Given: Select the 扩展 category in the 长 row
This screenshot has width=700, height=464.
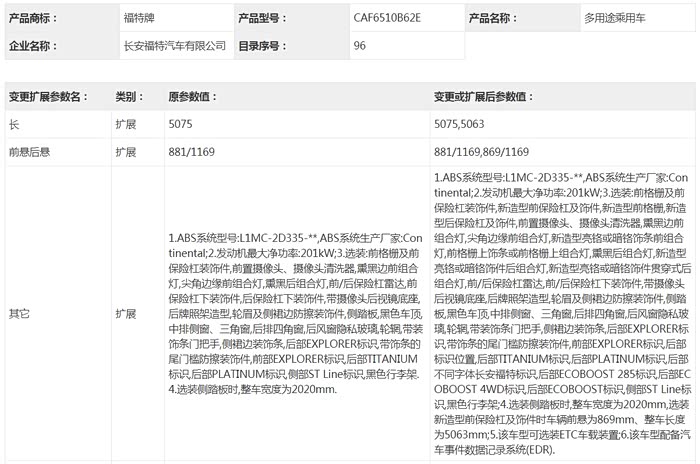Looking at the screenshot, I should (x=125, y=124).
